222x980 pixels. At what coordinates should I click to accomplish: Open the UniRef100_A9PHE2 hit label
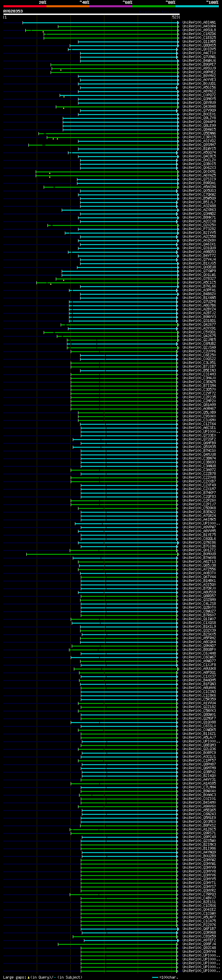199,72
